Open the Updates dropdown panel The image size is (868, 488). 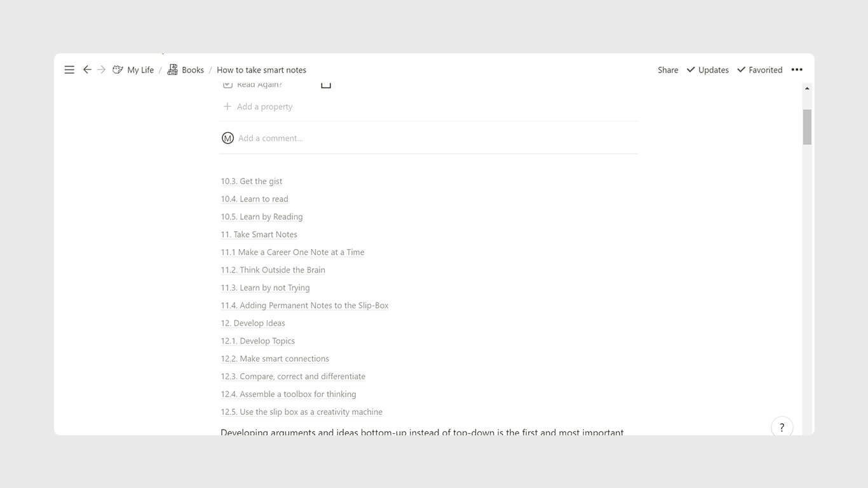[707, 70]
